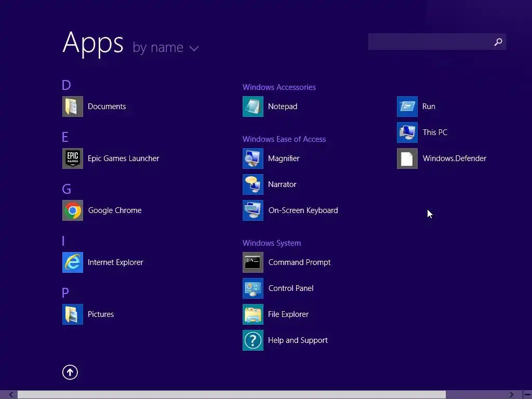The height and width of the screenshot is (399, 532).
Task: Open the Documents folder icon
Action: (x=73, y=107)
